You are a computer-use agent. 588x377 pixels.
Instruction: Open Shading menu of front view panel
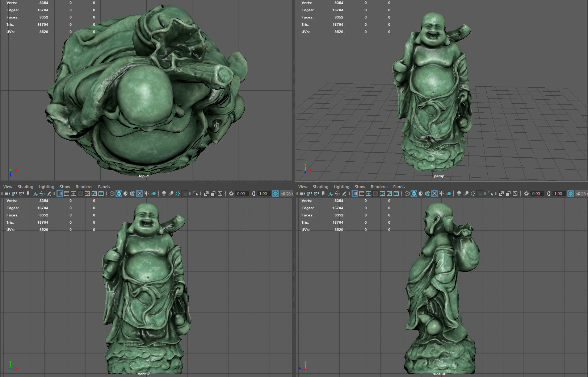(25, 187)
